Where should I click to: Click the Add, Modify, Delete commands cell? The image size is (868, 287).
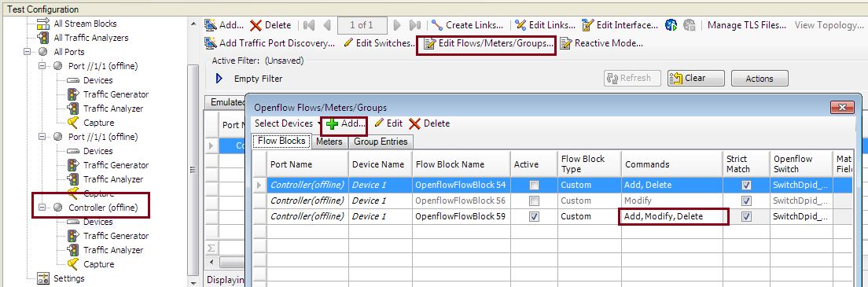tap(672, 217)
